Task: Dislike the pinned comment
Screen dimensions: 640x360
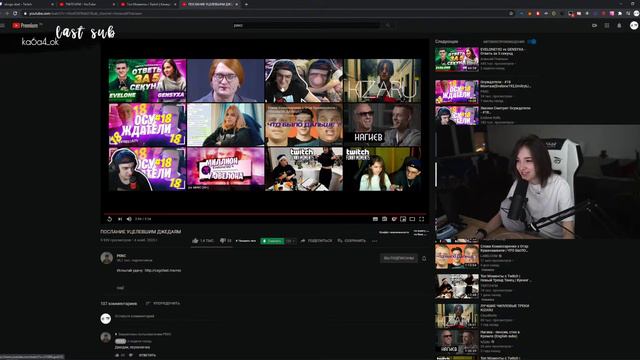Action: 131,355
